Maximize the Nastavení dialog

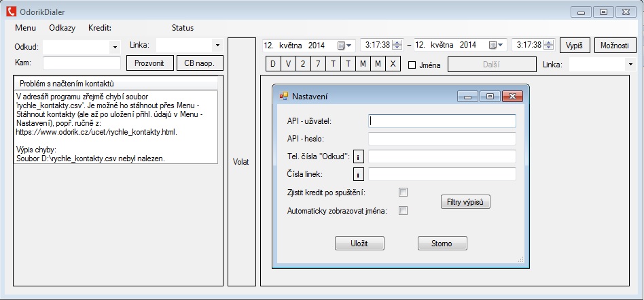pos(490,97)
